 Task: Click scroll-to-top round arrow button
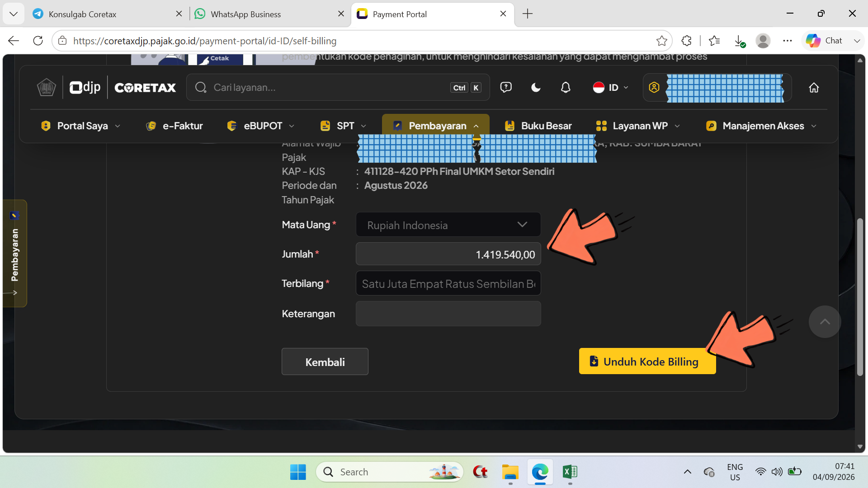tap(825, 322)
